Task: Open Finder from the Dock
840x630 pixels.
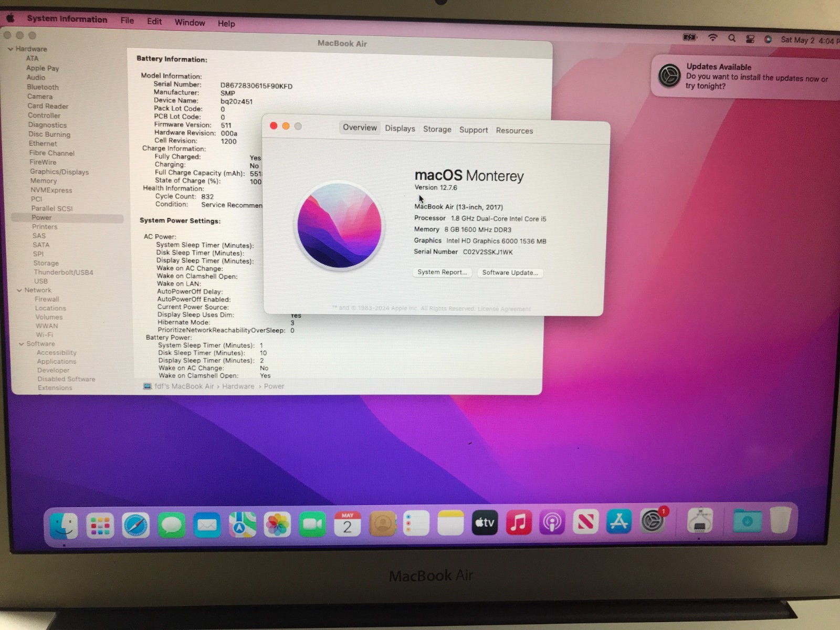Action: (64, 525)
